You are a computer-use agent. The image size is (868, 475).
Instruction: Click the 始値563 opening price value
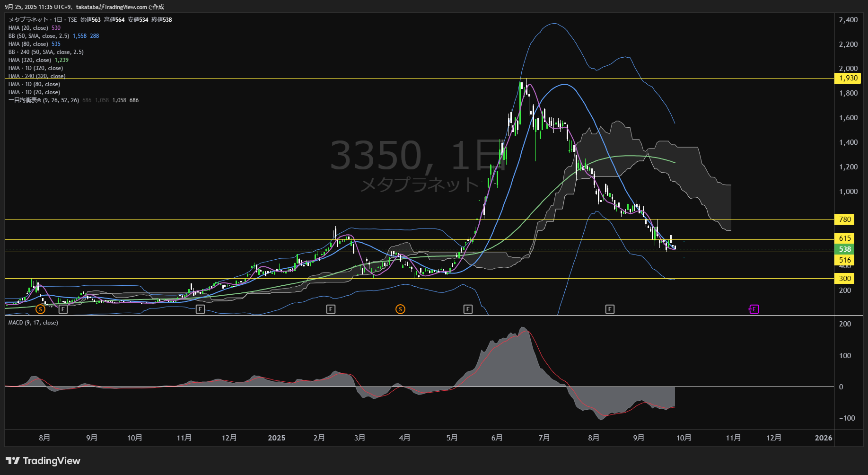click(90, 20)
